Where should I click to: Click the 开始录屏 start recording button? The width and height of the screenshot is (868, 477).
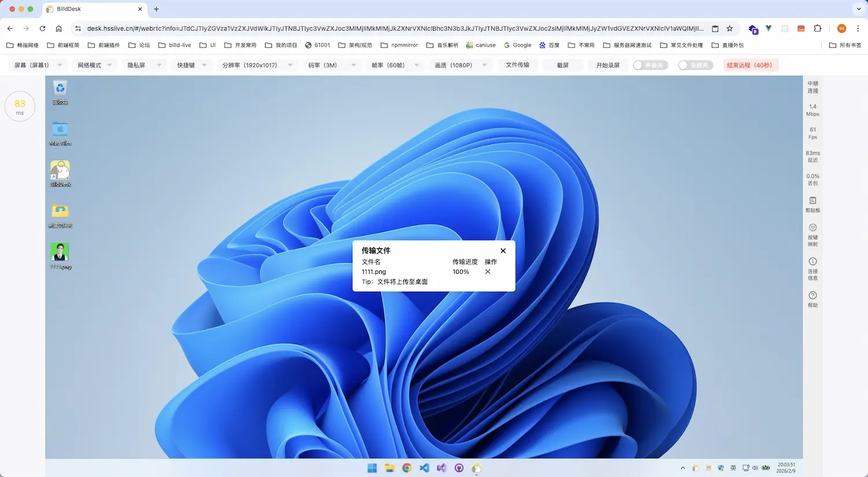(608, 65)
